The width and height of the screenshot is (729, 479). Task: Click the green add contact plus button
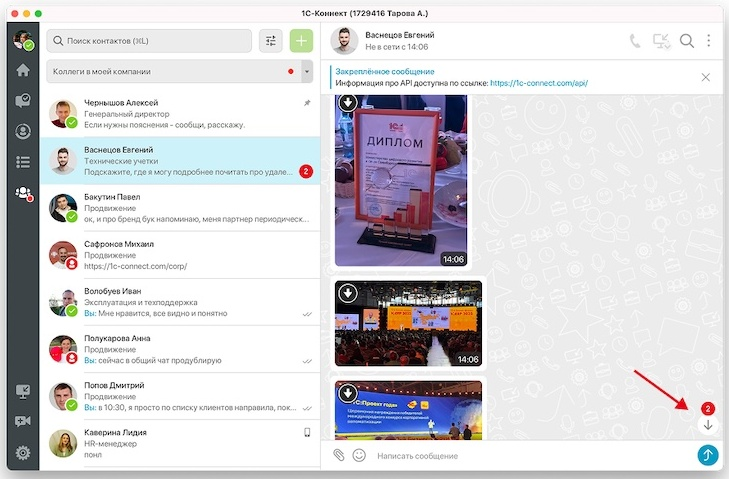(301, 41)
